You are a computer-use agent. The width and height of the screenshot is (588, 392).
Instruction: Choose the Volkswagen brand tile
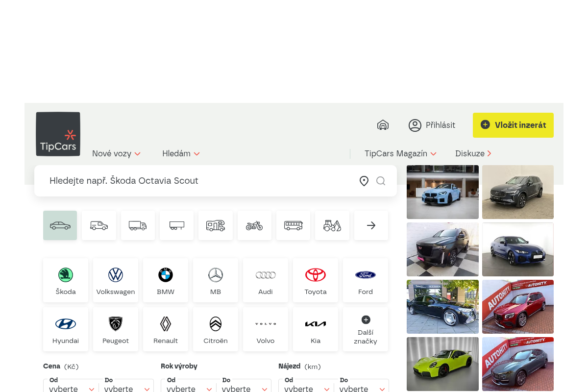(116, 280)
